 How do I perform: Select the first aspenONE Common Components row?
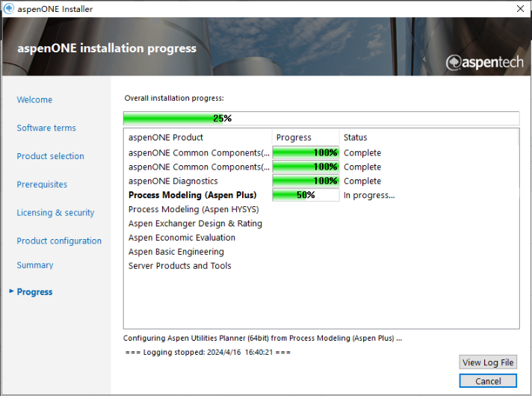tap(321, 153)
